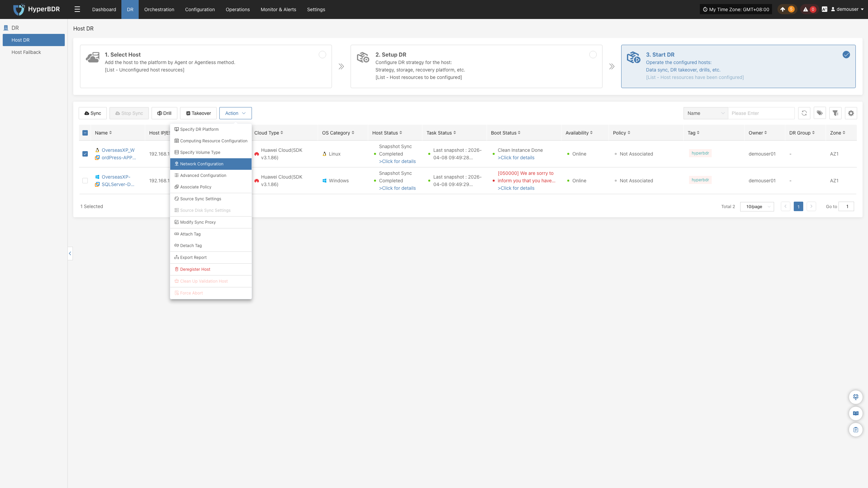Open the column settings gear icon
Image resolution: width=868 pixels, height=488 pixels.
click(x=851, y=113)
